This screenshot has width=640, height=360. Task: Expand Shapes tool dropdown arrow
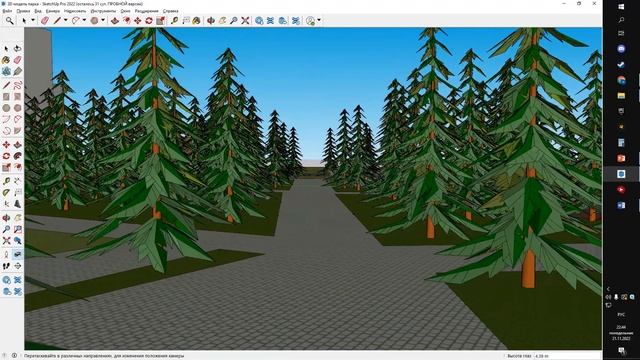(103, 20)
